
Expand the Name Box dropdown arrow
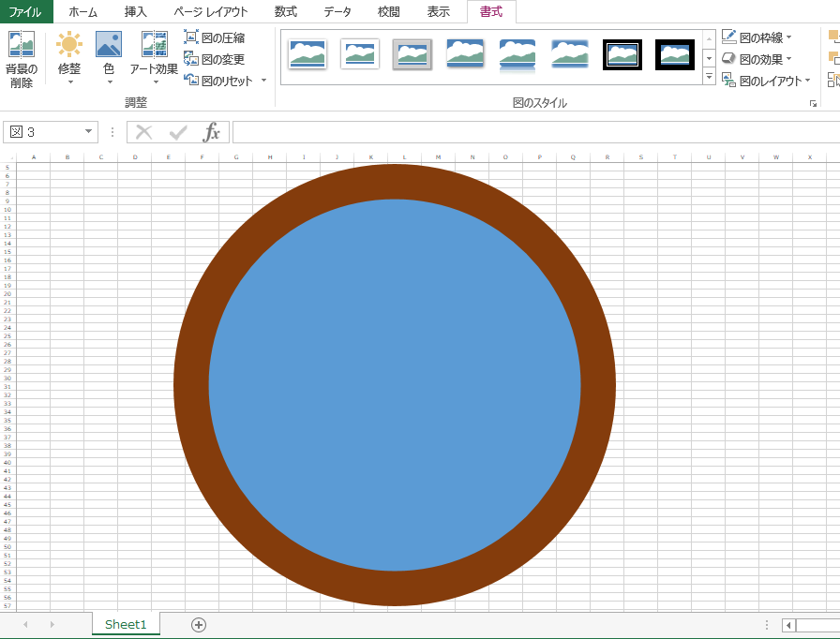(89, 132)
